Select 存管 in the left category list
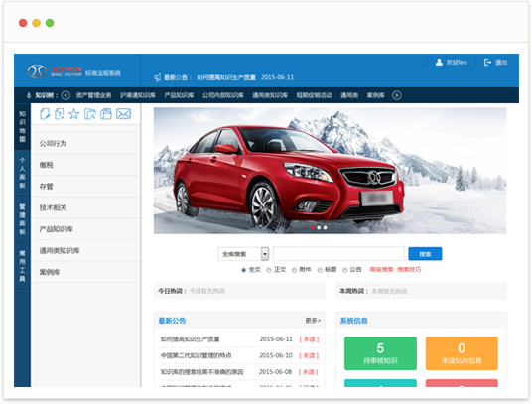 [85, 187]
